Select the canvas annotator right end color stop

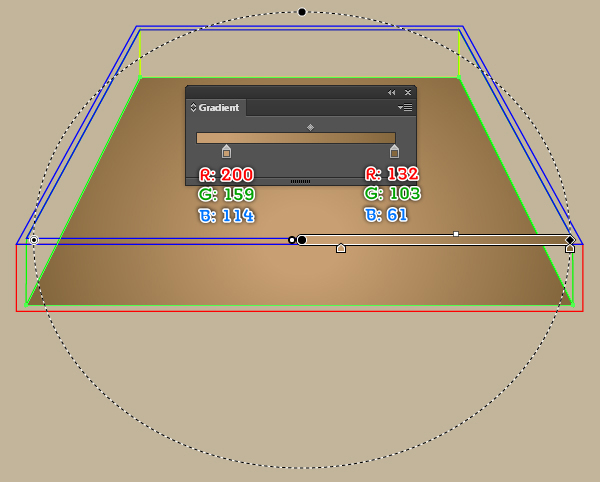click(570, 248)
